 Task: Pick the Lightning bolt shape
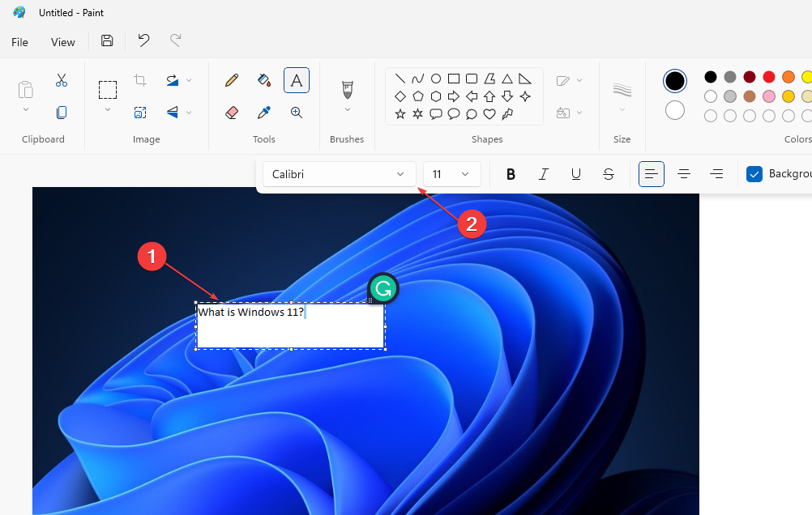point(507,114)
